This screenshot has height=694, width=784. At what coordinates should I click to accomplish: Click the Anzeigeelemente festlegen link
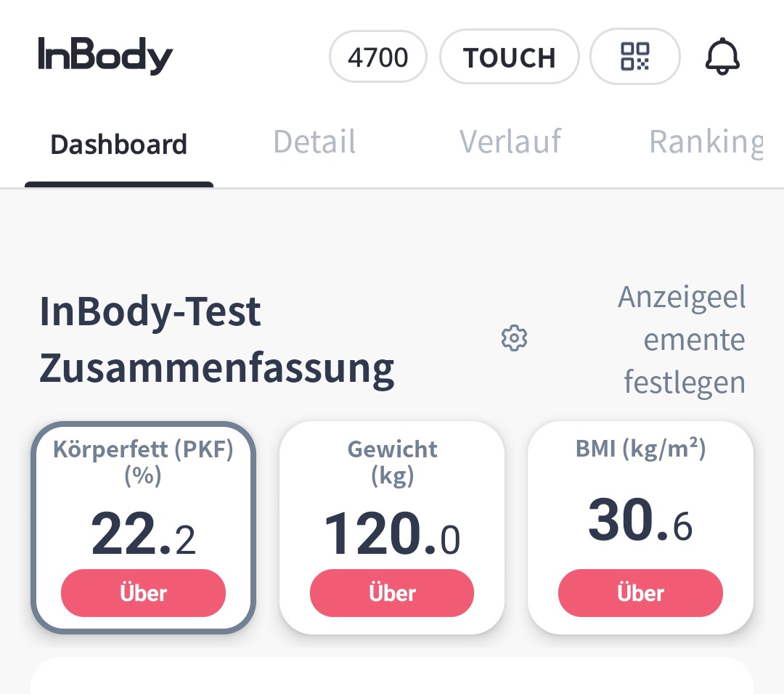(x=682, y=340)
